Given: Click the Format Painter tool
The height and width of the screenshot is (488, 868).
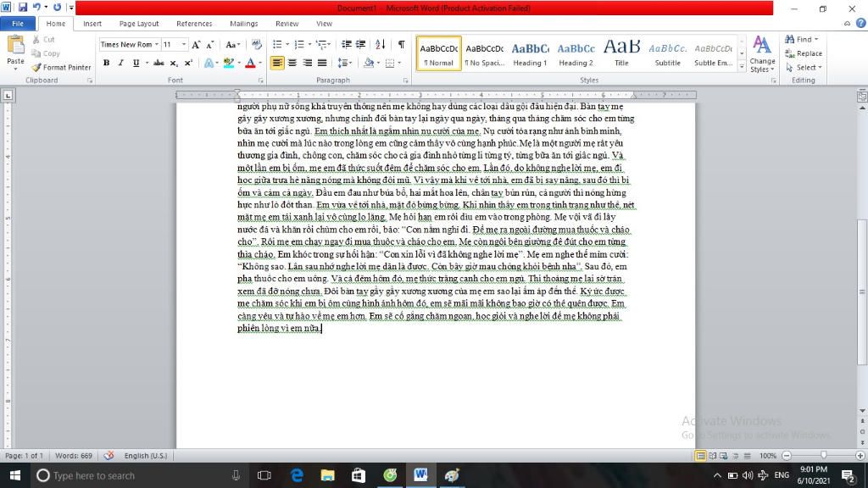Looking at the screenshot, I should click(61, 67).
